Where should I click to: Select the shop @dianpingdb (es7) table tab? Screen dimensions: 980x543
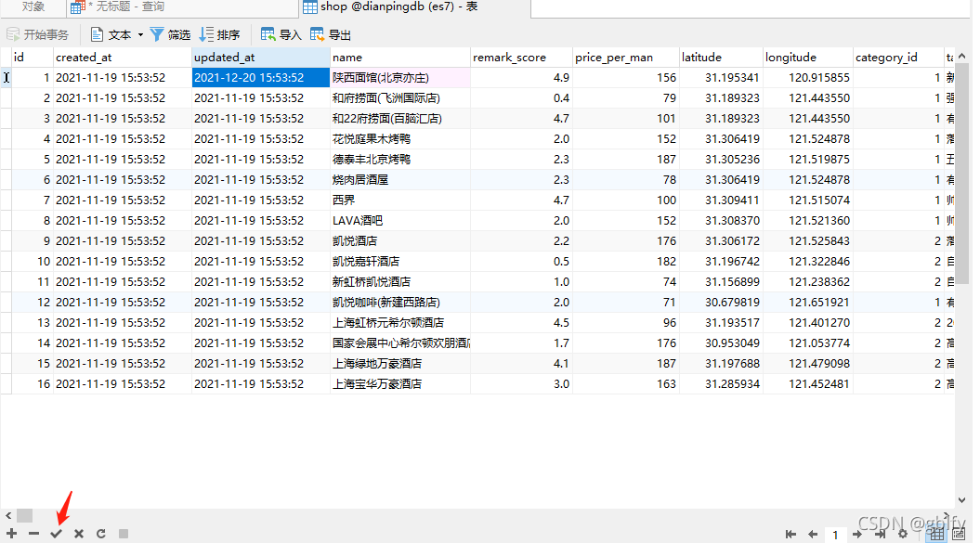[415, 6]
